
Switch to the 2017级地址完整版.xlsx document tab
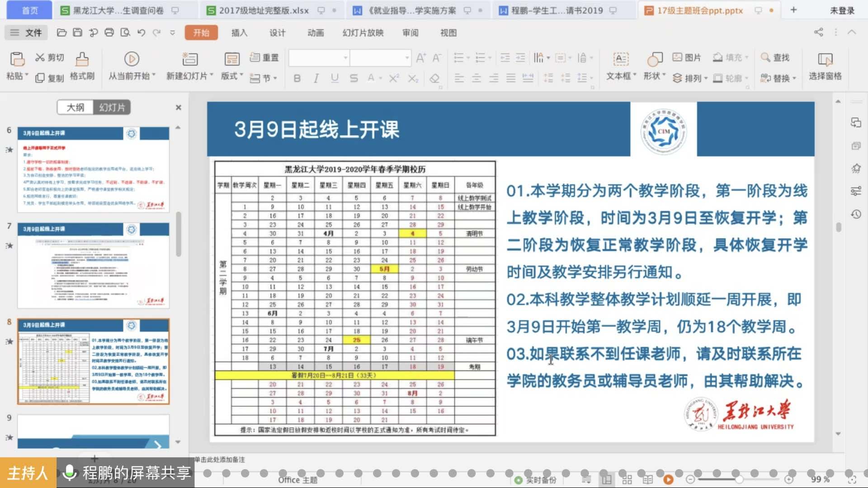(264, 10)
